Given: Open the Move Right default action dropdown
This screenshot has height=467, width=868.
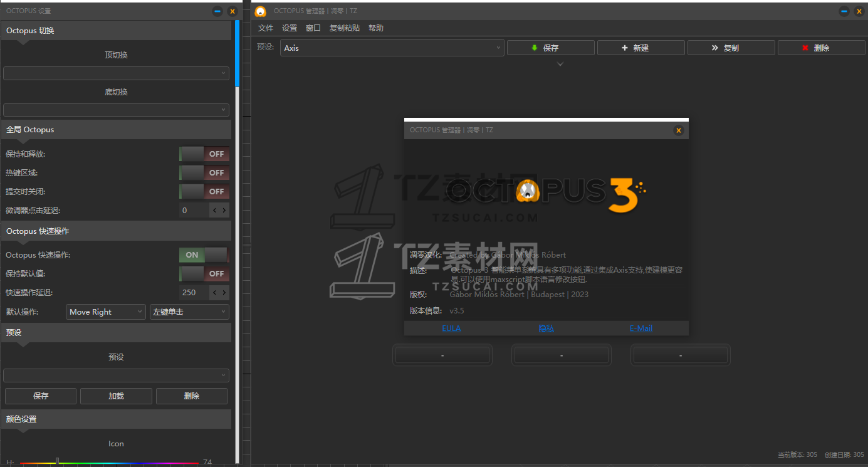Looking at the screenshot, I should pos(106,312).
